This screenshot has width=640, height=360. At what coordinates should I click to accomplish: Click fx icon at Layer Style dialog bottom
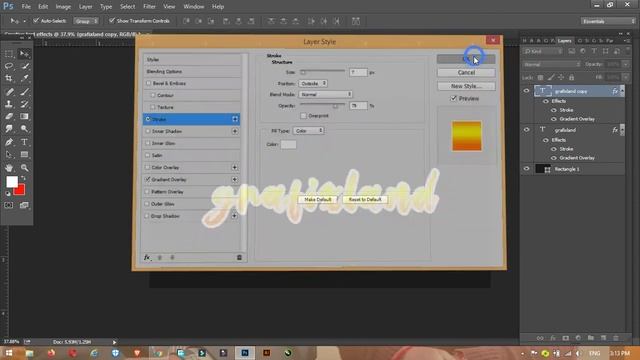pyautogui.click(x=147, y=258)
